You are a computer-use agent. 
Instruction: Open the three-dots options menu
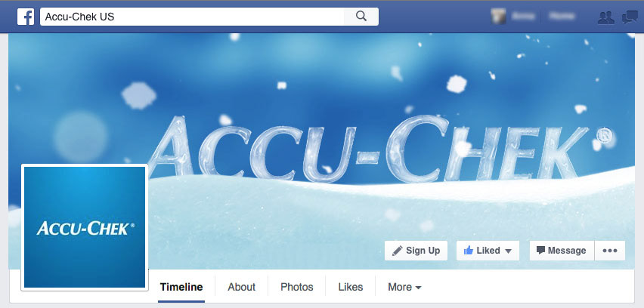click(610, 251)
